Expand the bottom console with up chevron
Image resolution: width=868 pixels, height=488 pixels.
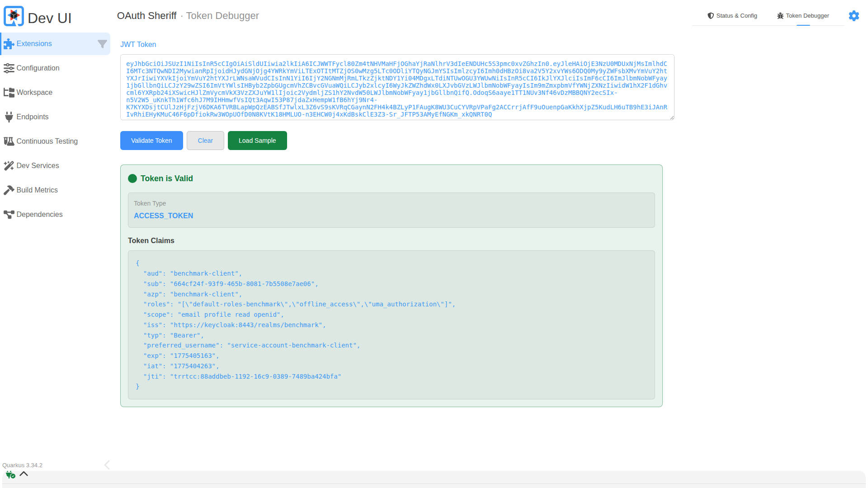(24, 474)
